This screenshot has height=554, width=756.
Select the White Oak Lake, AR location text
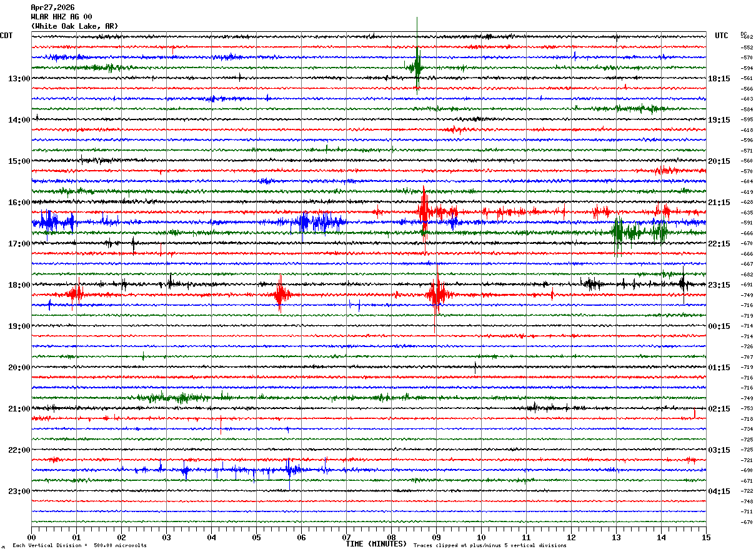pyautogui.click(x=74, y=26)
